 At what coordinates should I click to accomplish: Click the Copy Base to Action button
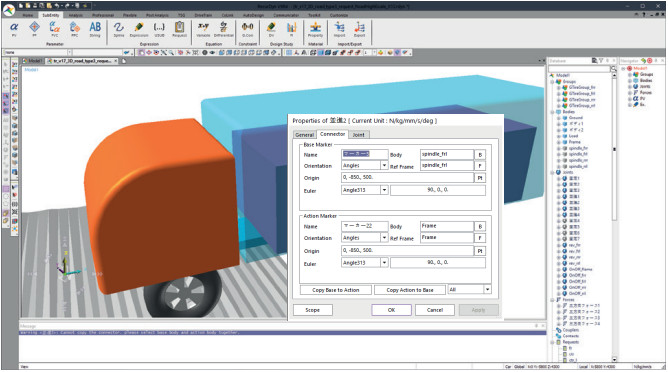click(336, 290)
